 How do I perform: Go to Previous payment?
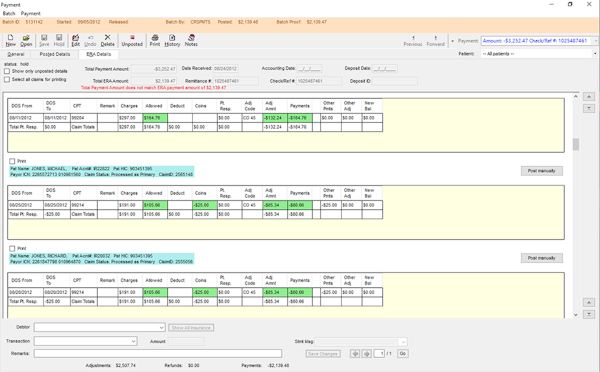click(x=413, y=41)
